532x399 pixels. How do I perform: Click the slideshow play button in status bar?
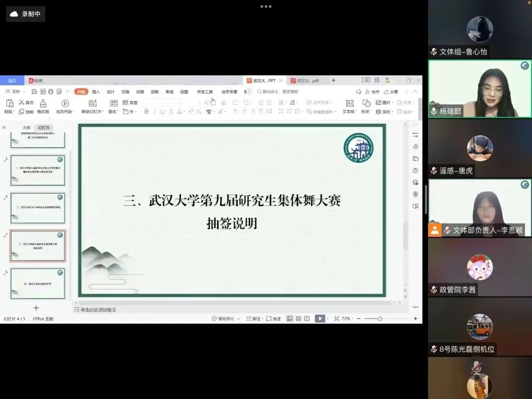coord(320,319)
